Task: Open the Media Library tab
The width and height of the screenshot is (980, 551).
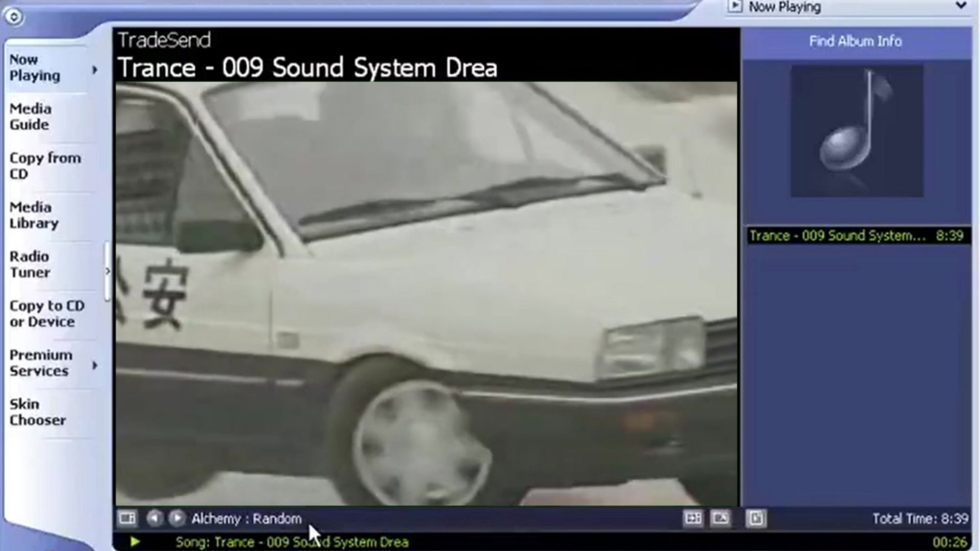Action: pyautogui.click(x=34, y=215)
